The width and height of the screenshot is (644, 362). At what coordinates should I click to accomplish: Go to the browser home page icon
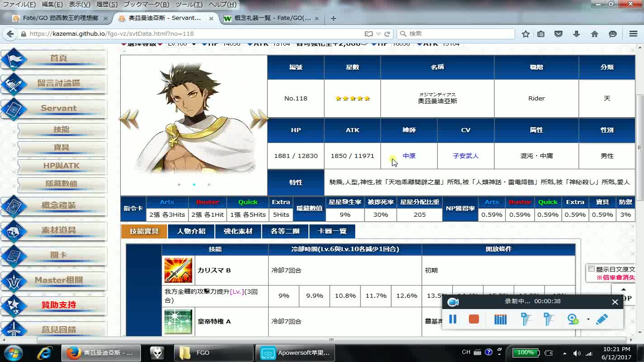[595, 34]
